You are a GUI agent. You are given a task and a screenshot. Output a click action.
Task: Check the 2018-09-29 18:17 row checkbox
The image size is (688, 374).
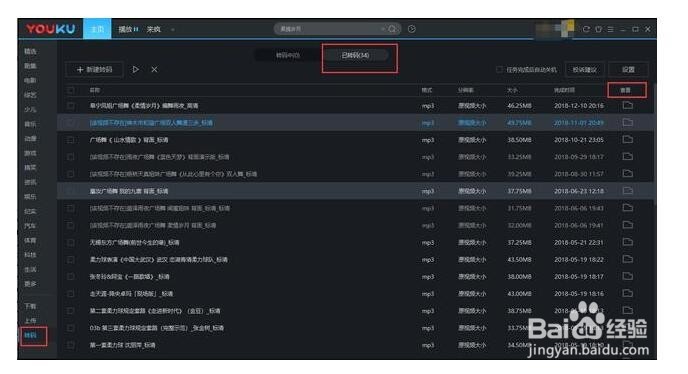(71, 157)
